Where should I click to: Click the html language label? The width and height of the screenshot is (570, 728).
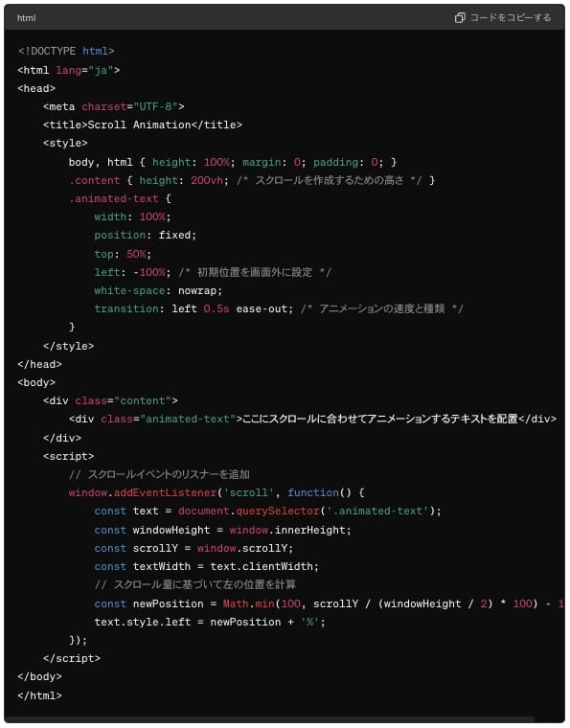[27, 18]
